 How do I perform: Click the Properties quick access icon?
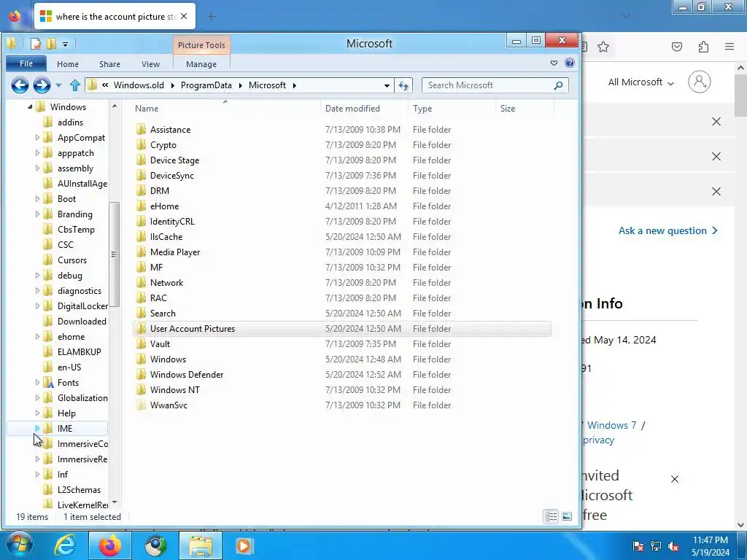(36, 44)
